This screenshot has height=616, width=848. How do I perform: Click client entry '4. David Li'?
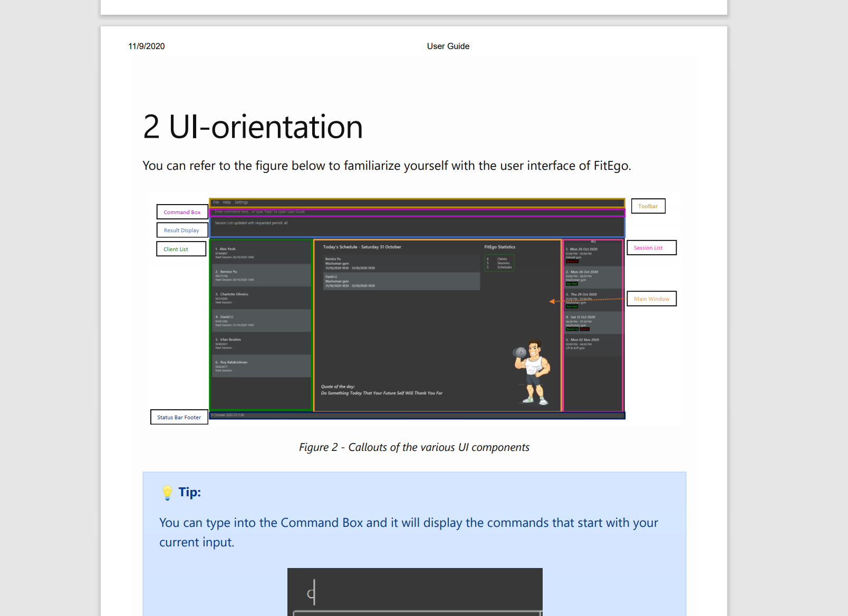pos(261,321)
